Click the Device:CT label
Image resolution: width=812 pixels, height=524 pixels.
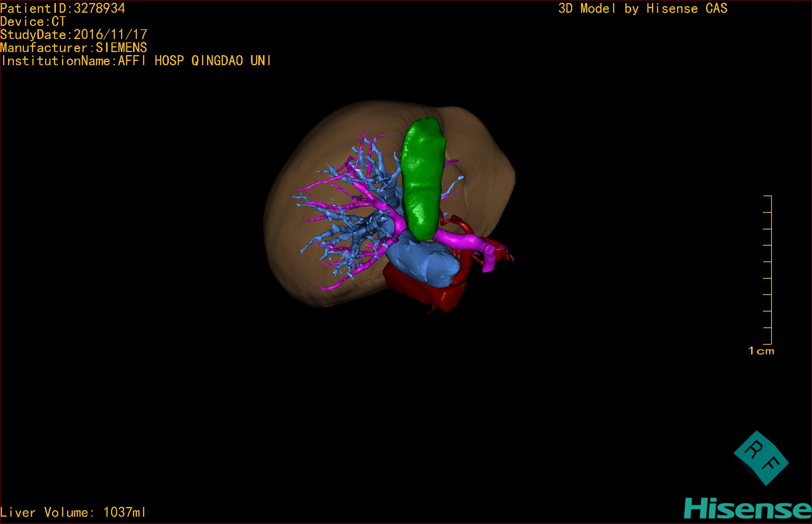(x=33, y=22)
